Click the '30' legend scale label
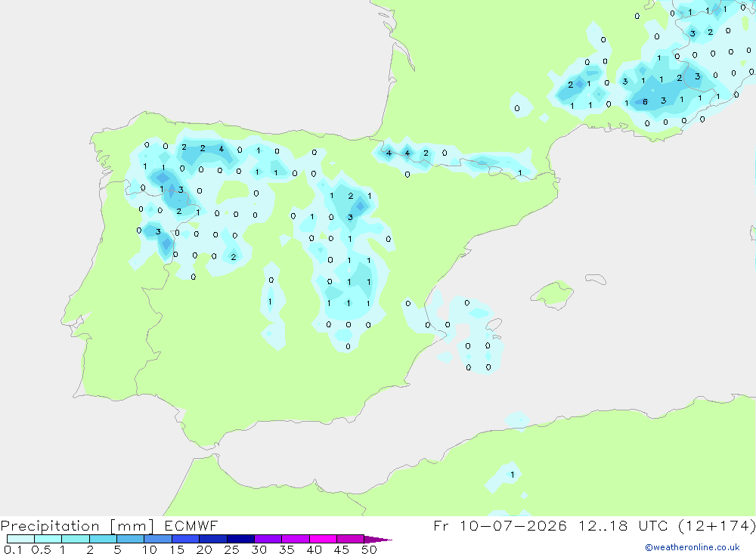Viewport: 756px width, 554px height. pyautogui.click(x=259, y=549)
